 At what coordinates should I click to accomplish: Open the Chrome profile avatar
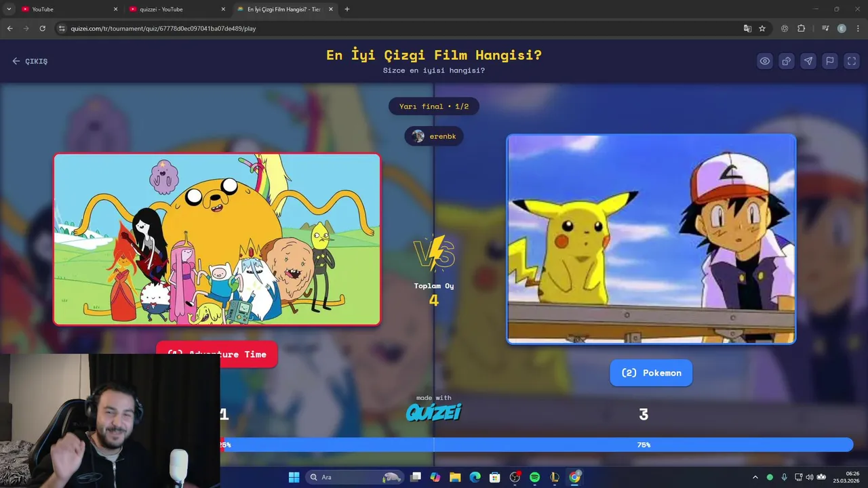click(842, 28)
